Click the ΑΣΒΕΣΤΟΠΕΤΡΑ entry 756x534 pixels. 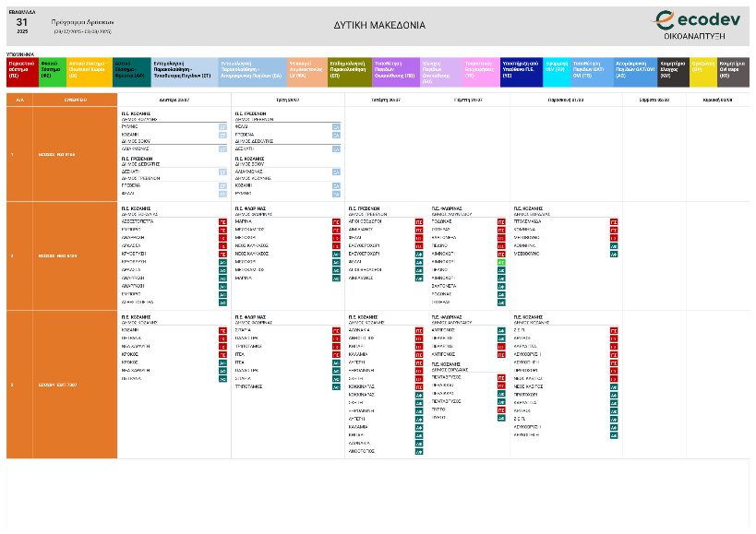coord(138,221)
